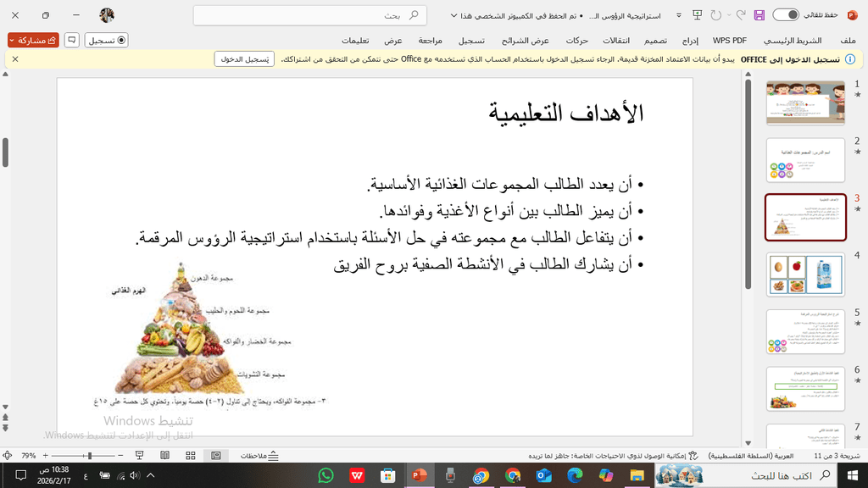
Task: Click the red مشاركة (Share) button
Action: [33, 41]
